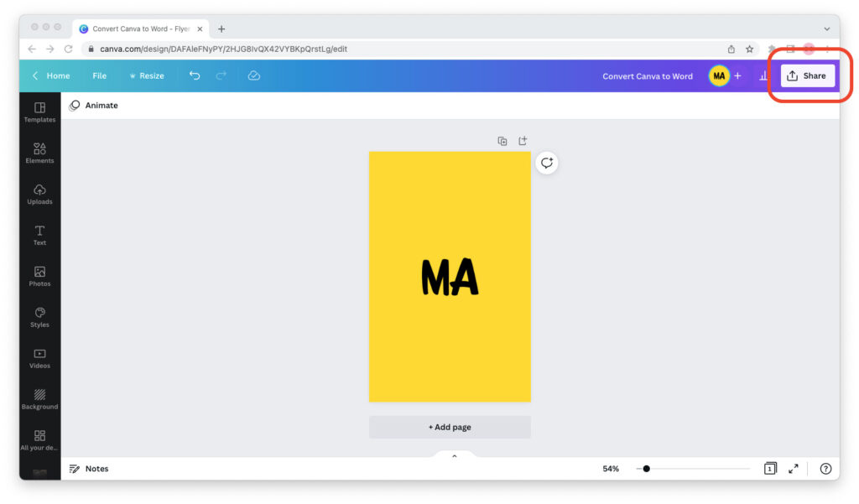
Task: Open the help question mark
Action: (x=825, y=469)
